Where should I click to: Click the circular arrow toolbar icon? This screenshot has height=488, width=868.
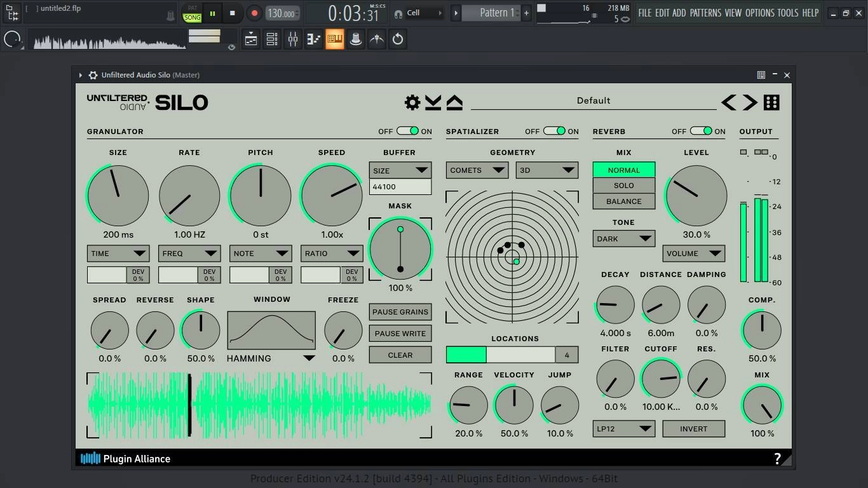[x=398, y=39]
